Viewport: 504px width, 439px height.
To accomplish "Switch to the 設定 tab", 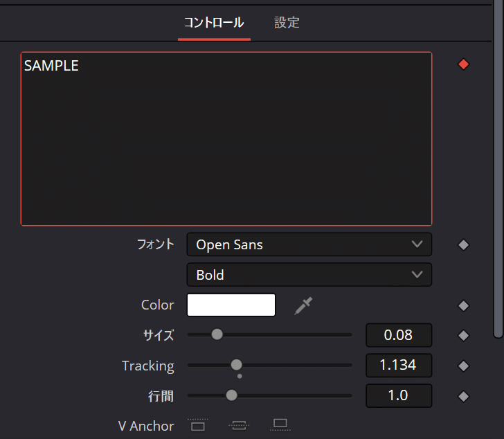I will click(287, 23).
